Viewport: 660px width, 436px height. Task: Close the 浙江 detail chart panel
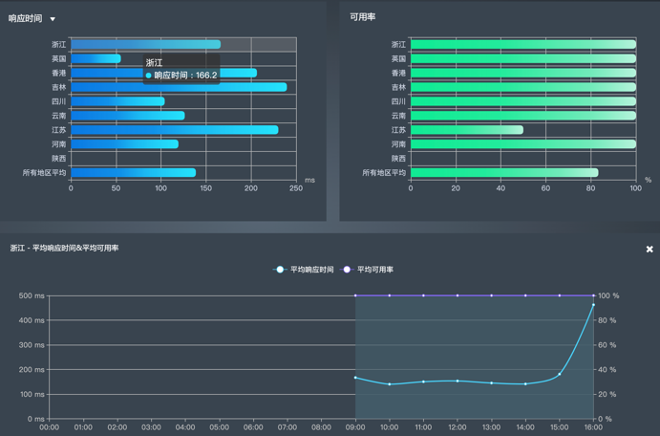tap(649, 249)
